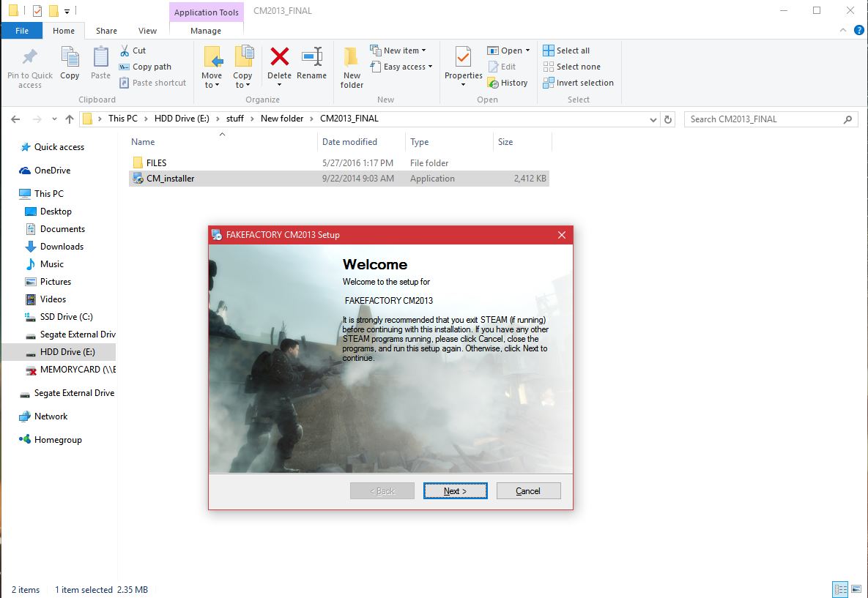This screenshot has height=598, width=868.
Task: Open the Manage tab under Application Tools
Action: [206, 31]
